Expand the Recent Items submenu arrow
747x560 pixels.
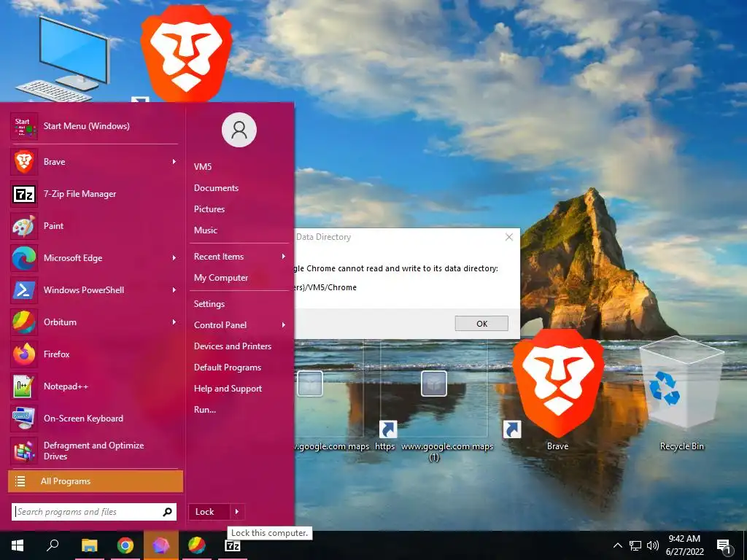(x=284, y=257)
